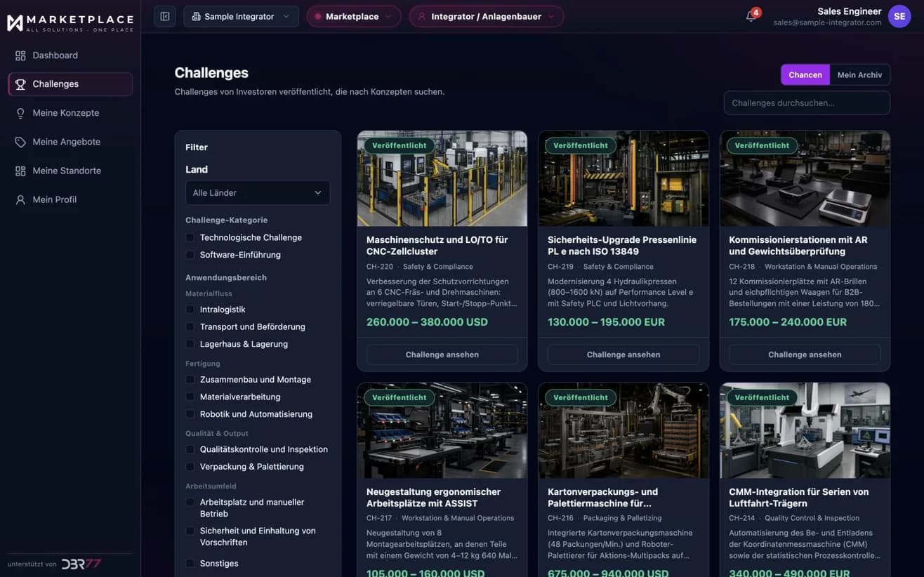The image size is (924, 577).
Task: Toggle Transport und Beförderung filter
Action: [190, 327]
